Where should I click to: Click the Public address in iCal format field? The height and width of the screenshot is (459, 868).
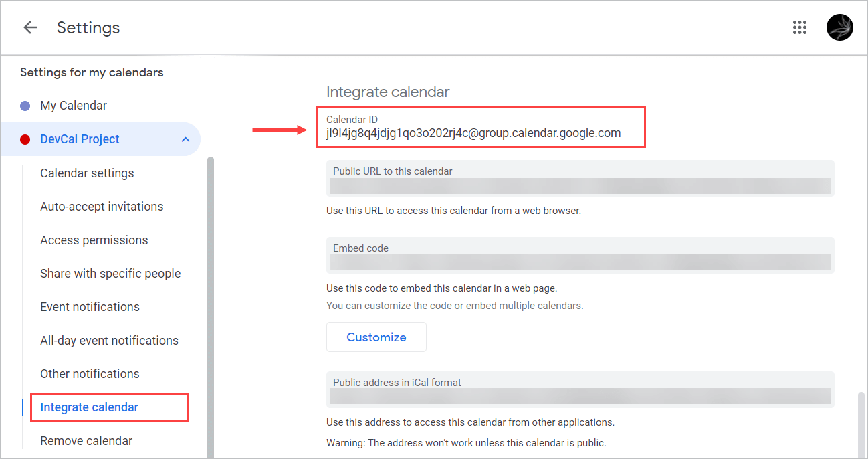pos(580,389)
